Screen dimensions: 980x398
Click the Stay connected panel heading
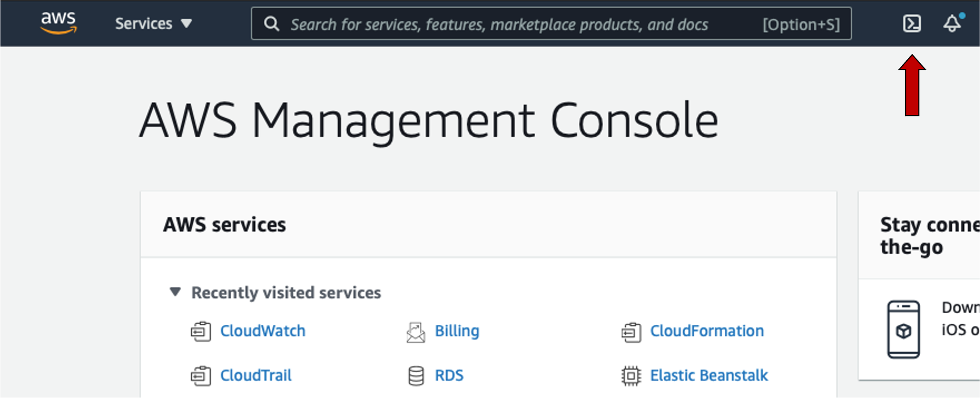[930, 236]
